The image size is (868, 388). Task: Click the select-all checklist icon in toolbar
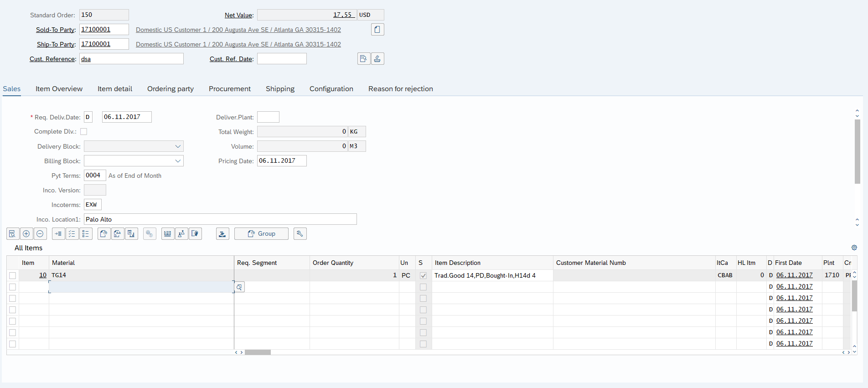[x=72, y=234]
